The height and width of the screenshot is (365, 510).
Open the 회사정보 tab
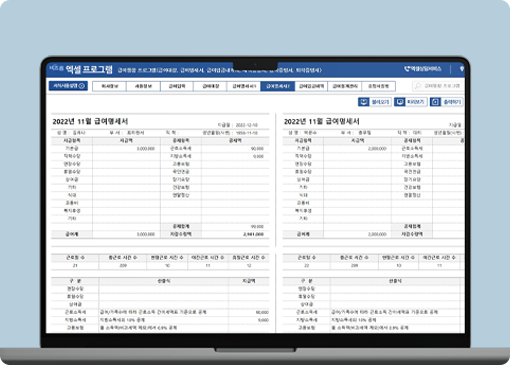[x=109, y=86]
